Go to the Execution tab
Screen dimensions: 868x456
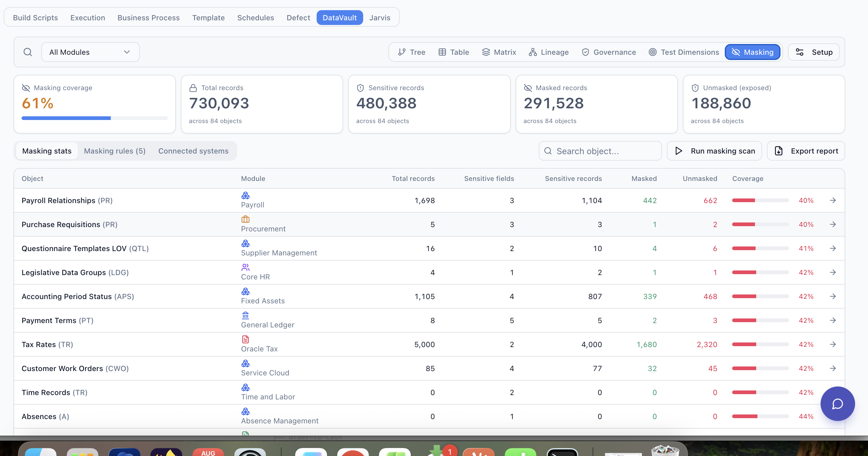coord(87,18)
